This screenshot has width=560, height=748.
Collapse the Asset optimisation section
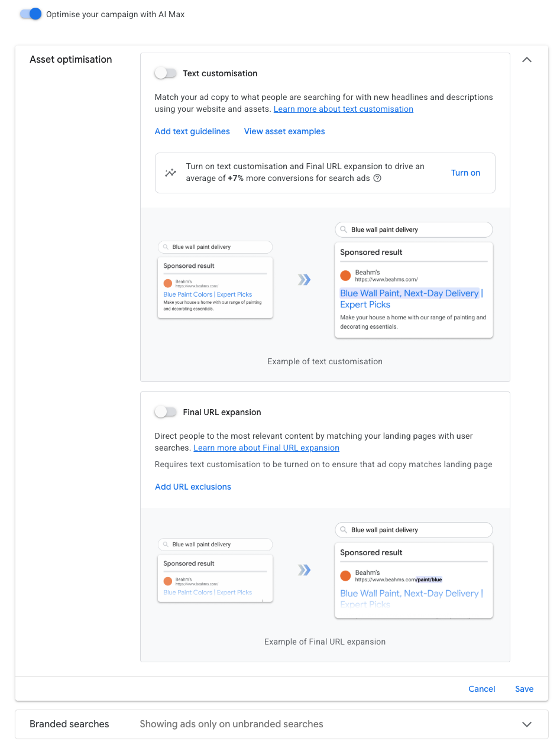coord(527,60)
